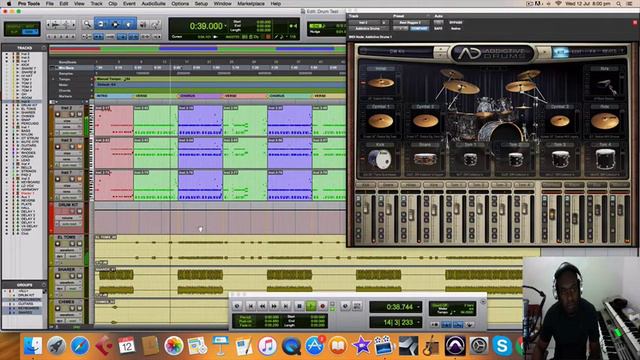Viewport: 640px width, 360px height.
Task: Open the main counter format dropdown arrow
Action: pyautogui.click(x=226, y=26)
